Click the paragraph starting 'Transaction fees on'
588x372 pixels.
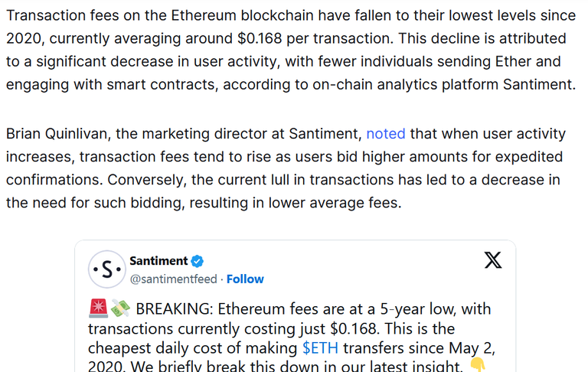(x=291, y=50)
